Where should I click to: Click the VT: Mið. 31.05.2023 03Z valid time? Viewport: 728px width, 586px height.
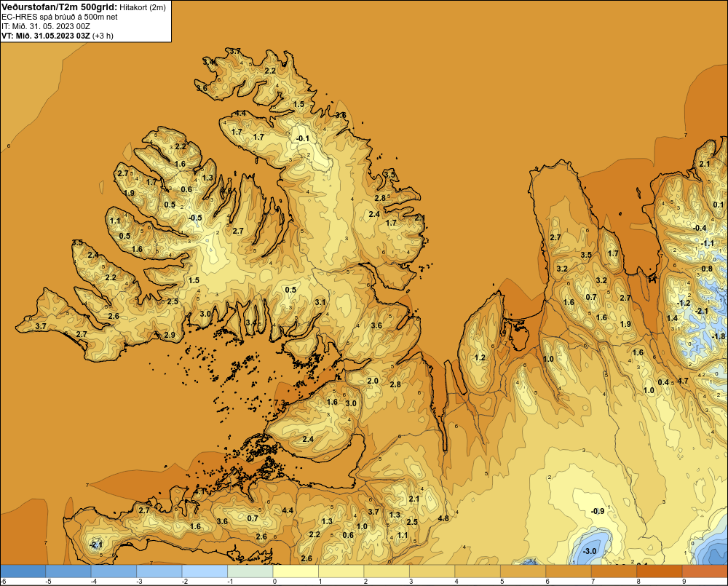click(46, 36)
